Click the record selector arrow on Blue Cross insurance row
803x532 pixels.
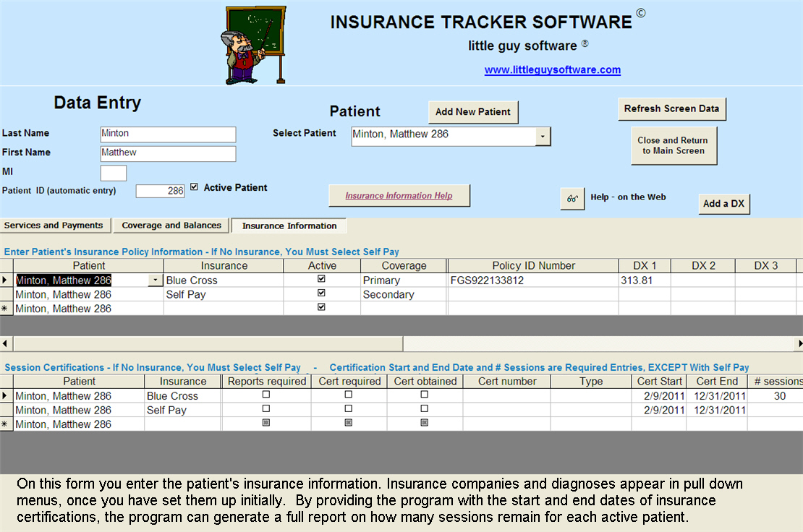(5, 280)
